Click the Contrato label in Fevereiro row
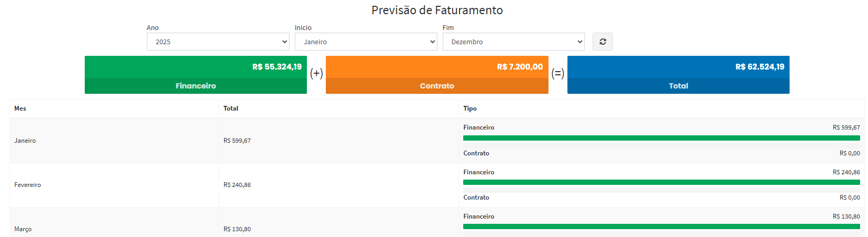 click(476, 197)
